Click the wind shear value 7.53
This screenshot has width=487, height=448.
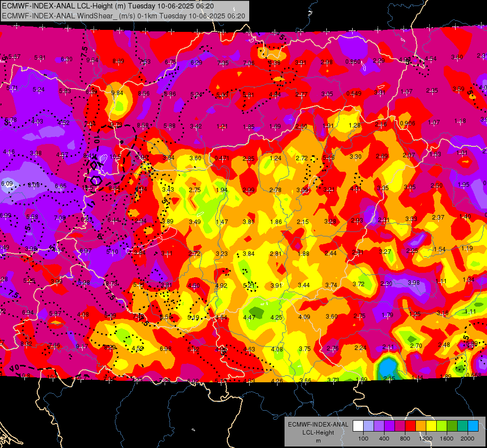[145, 62]
